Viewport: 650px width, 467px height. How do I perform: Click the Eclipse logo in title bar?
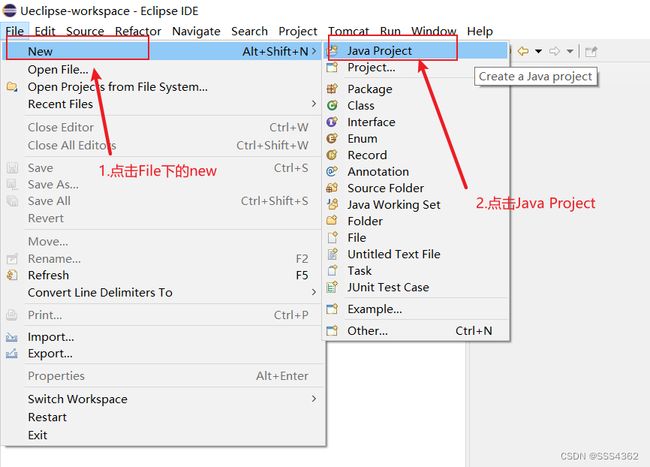(x=9, y=10)
